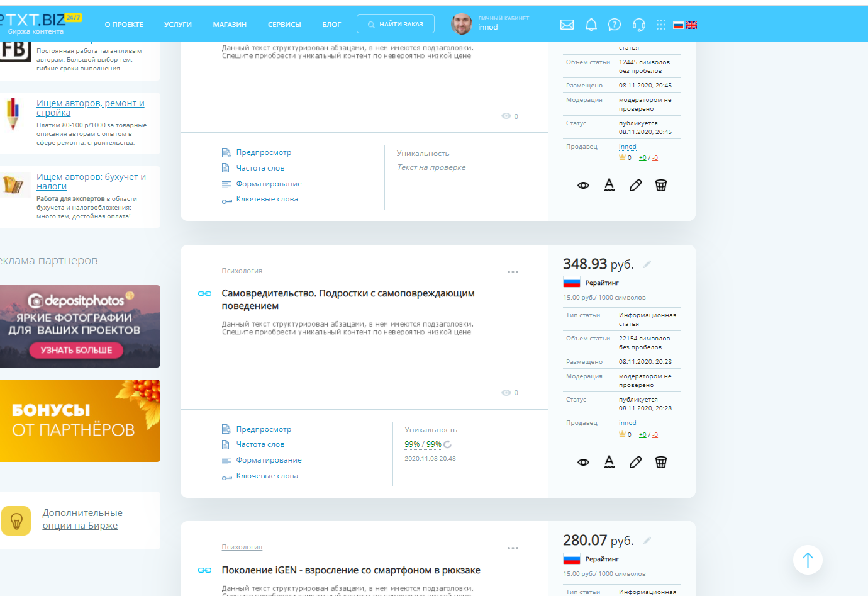Switch site language to Russian flag
Screen dimensions: 868x596
678,25
